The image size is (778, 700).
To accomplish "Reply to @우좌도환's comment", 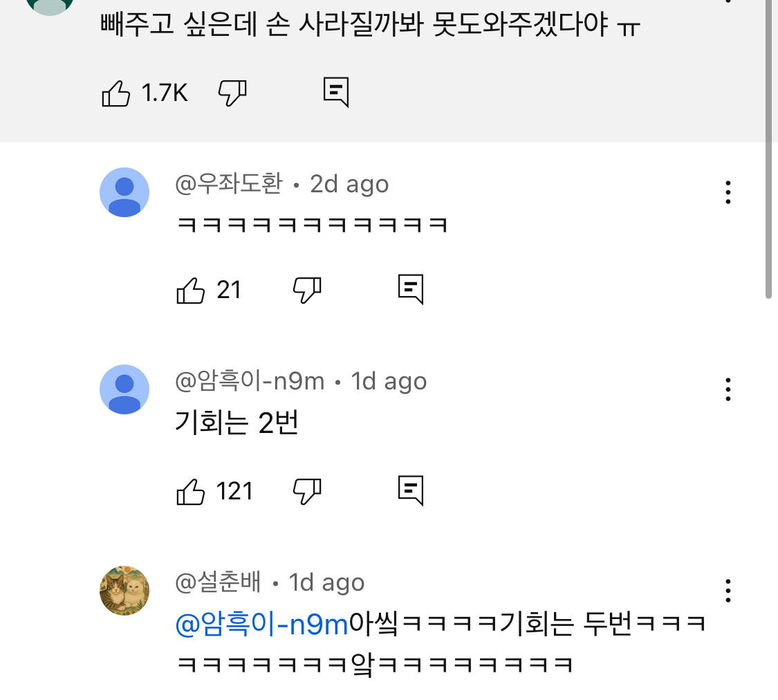I will (x=411, y=289).
